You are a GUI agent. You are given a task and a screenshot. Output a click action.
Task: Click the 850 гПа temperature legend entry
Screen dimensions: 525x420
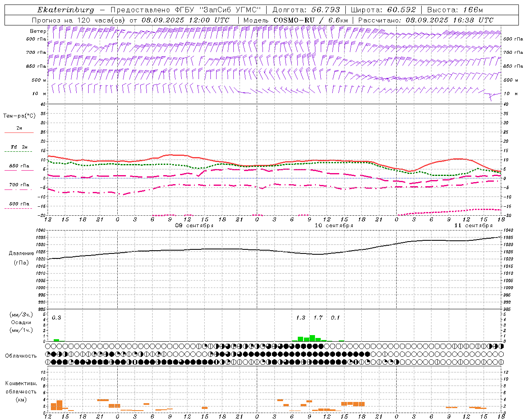19,166
